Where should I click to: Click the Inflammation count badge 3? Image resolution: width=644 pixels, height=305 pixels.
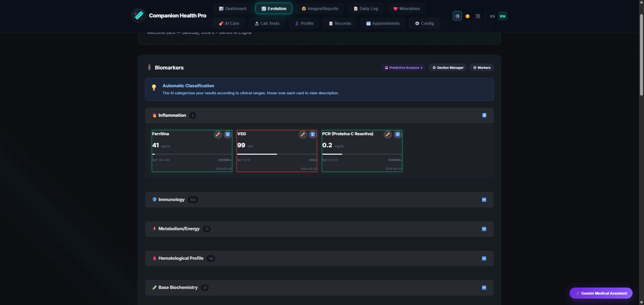pos(193,115)
